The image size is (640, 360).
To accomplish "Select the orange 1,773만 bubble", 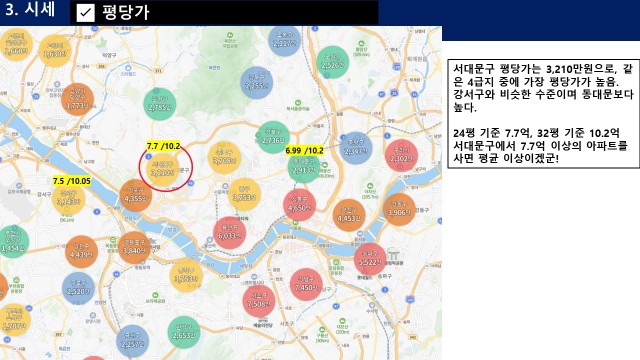I will (x=78, y=99).
